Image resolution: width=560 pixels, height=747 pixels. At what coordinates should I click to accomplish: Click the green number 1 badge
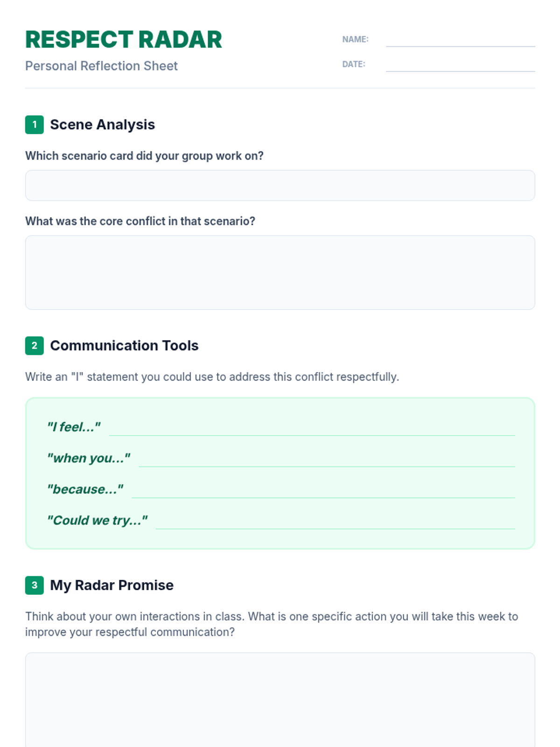point(35,125)
